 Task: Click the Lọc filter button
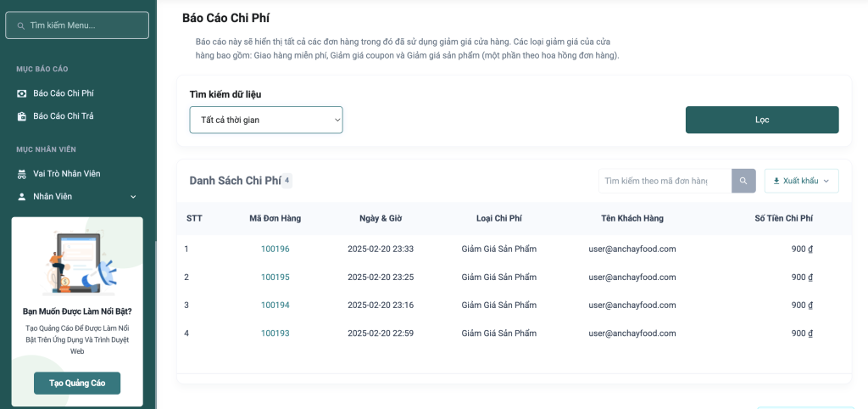pos(761,120)
